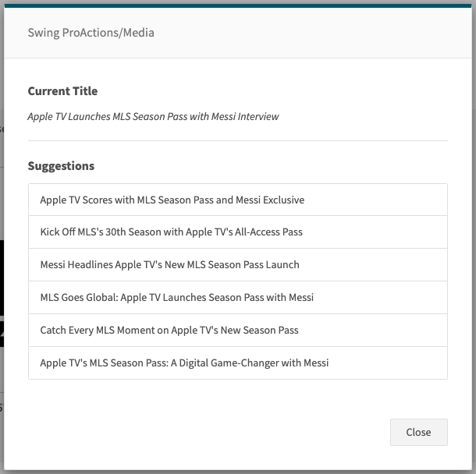Click the "Swing ProActions/Media" dialog header
Viewport: 476px width, 474px height.
coord(91,33)
